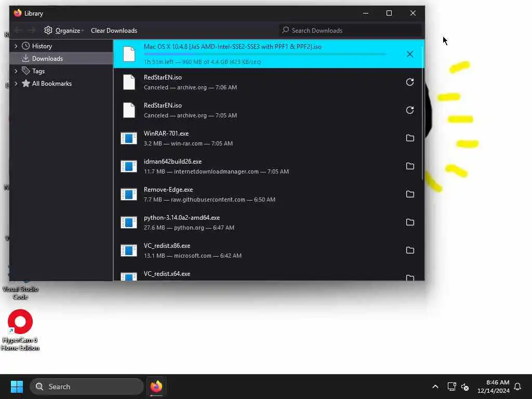This screenshot has height=399, width=532.
Task: Click the Mac OS X download progress bar
Action: point(264,54)
